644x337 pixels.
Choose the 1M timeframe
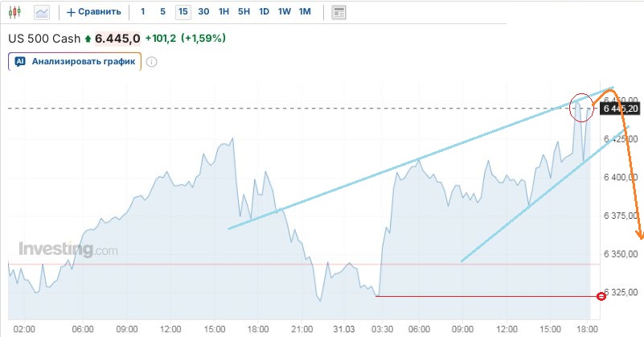coord(304,12)
